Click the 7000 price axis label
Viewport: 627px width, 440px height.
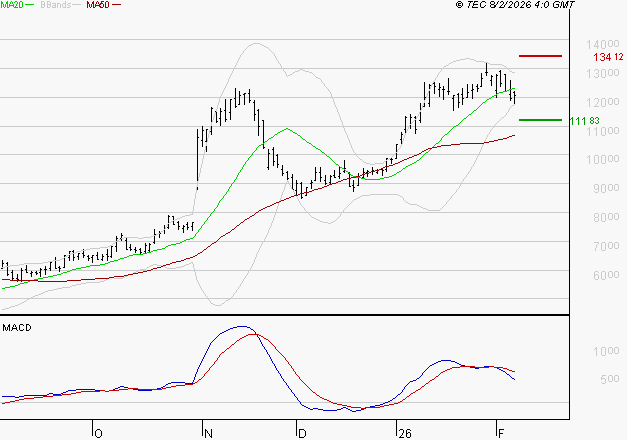606,246
